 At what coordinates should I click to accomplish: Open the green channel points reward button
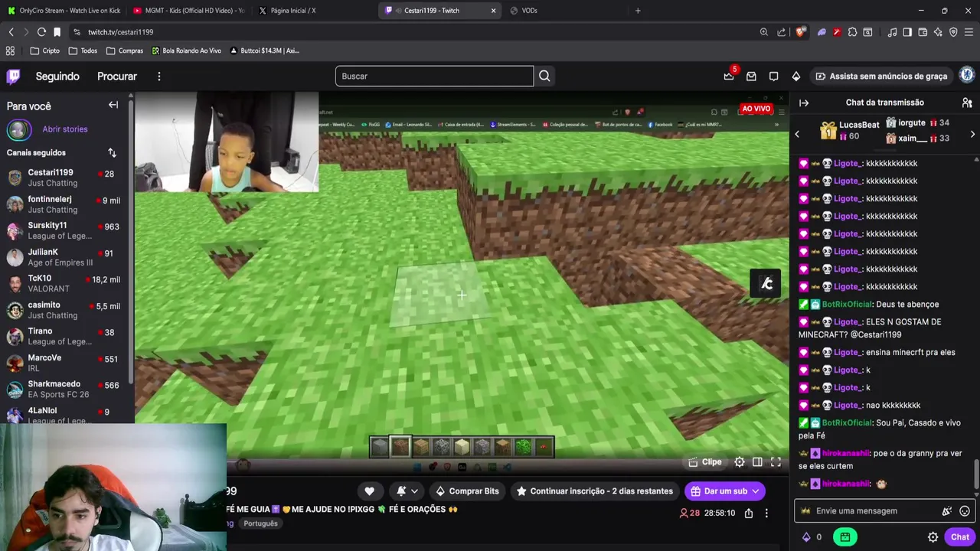[844, 537]
